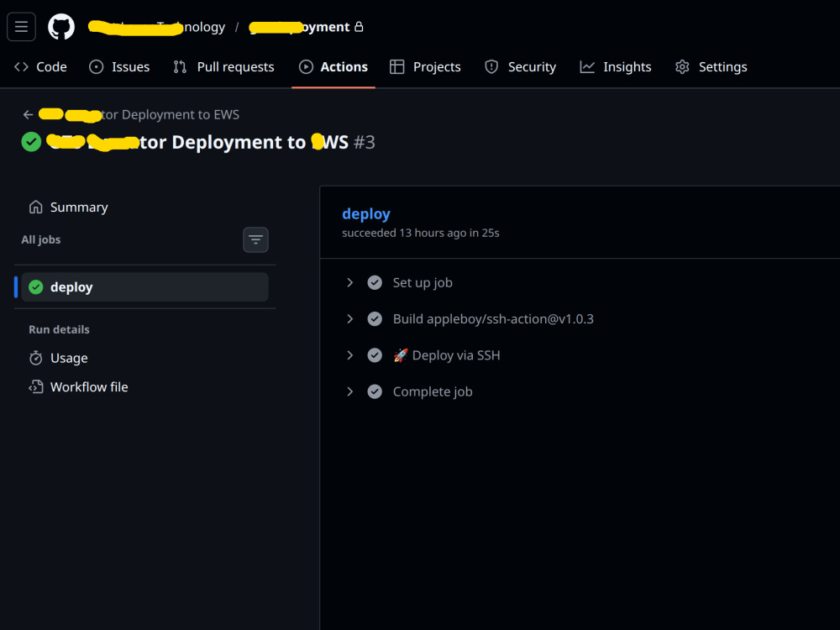Viewport: 840px width, 630px height.
Task: Click the Actions play icon
Action: click(x=306, y=67)
